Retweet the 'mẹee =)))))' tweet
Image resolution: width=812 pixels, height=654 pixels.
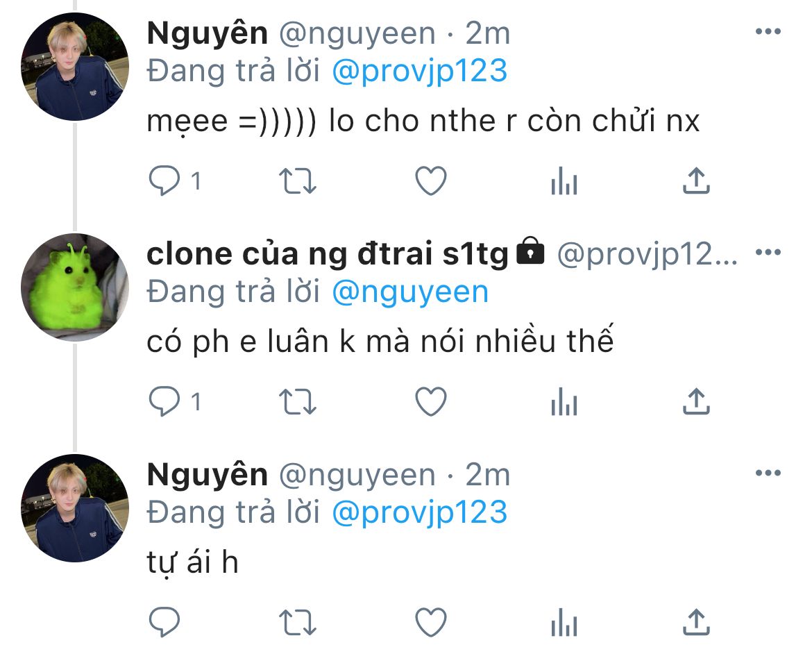297,181
